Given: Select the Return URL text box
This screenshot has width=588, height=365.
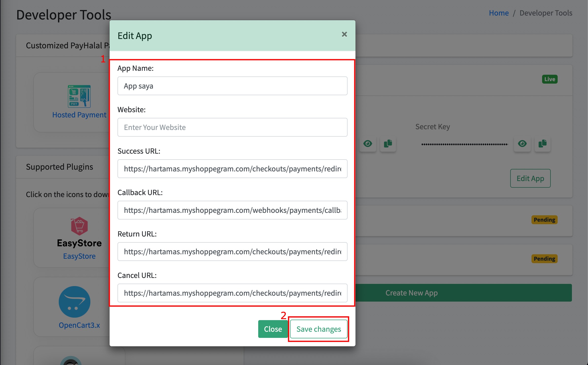Looking at the screenshot, I should [232, 252].
